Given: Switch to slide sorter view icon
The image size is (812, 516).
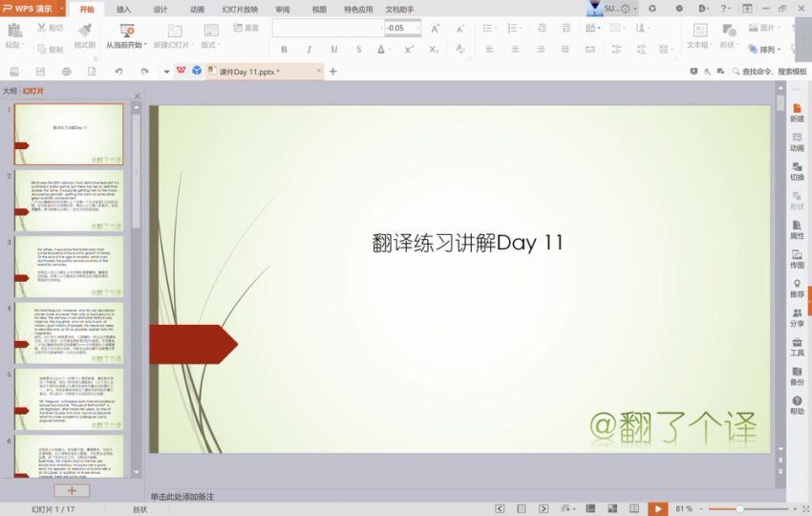Looking at the screenshot, I should tap(612, 508).
